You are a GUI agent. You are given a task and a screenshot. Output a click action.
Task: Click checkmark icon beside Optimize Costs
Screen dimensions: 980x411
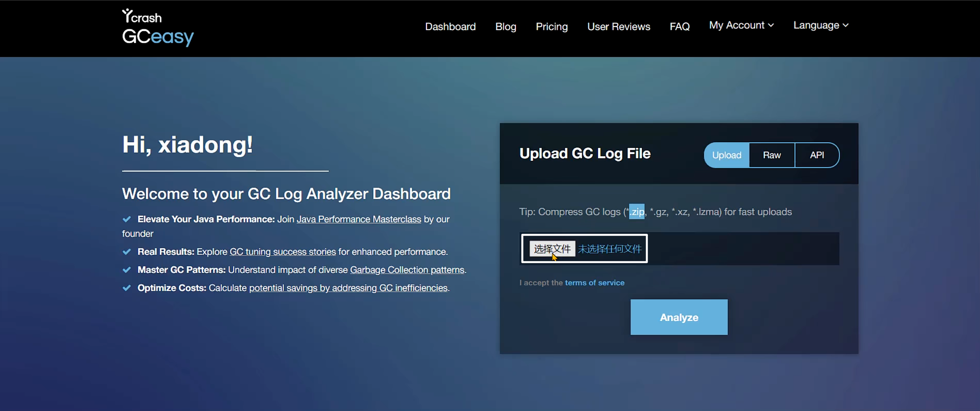tap(127, 288)
